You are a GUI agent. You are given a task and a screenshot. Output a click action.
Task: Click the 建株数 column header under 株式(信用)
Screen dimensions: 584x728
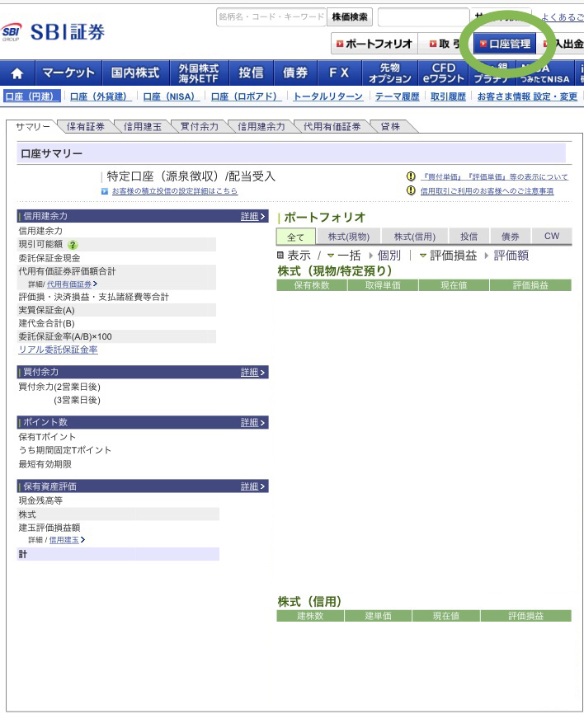[x=310, y=616]
